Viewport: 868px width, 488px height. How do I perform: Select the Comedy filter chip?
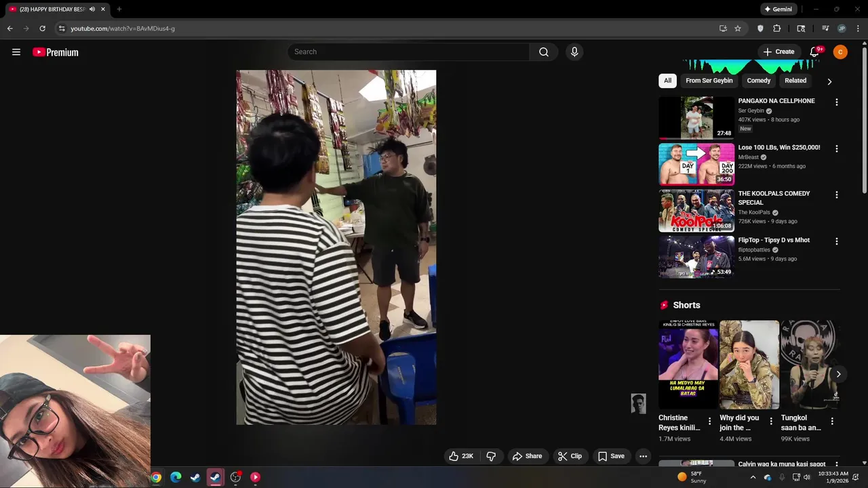tap(759, 81)
